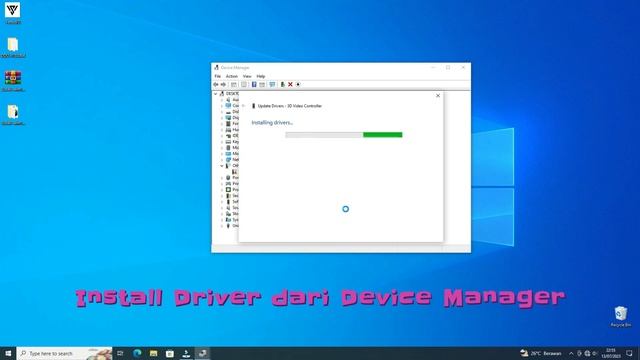Select the yellow file icon below V-logo icon
The width and height of the screenshot is (640, 360).
tap(13, 44)
